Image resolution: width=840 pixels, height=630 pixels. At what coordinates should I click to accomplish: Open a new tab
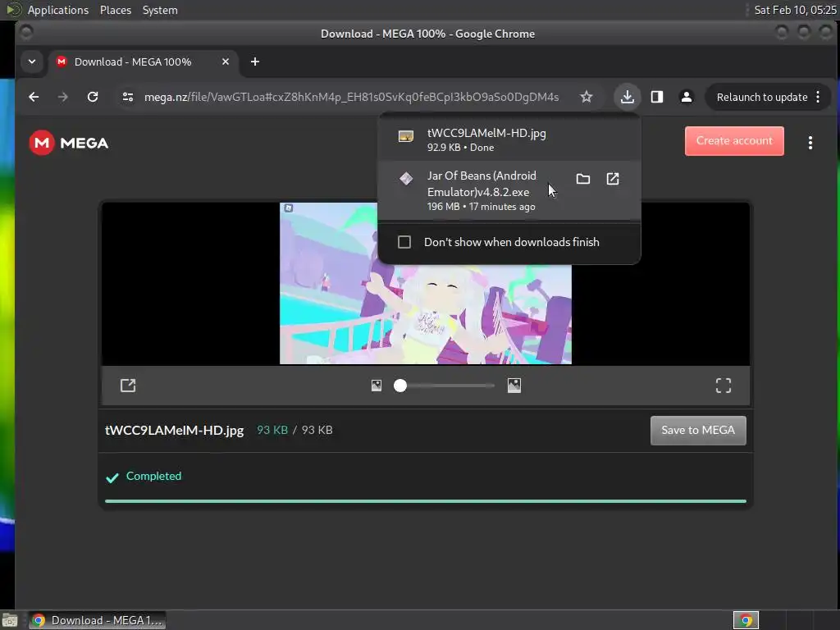click(x=255, y=62)
